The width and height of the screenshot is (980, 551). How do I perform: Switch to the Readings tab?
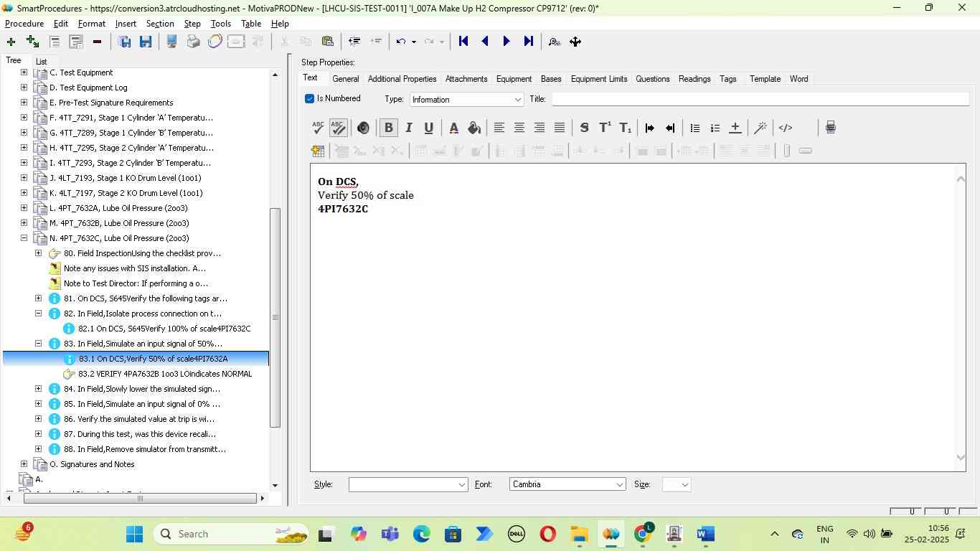(694, 79)
